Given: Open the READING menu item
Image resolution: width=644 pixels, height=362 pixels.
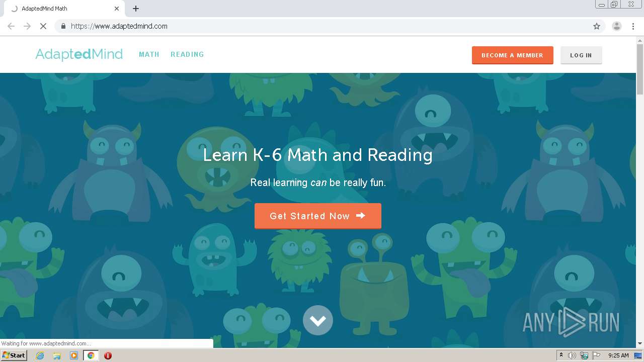Looking at the screenshot, I should tap(187, 54).
